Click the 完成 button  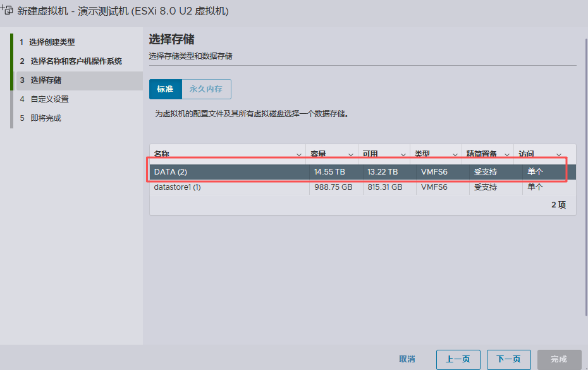click(x=559, y=359)
